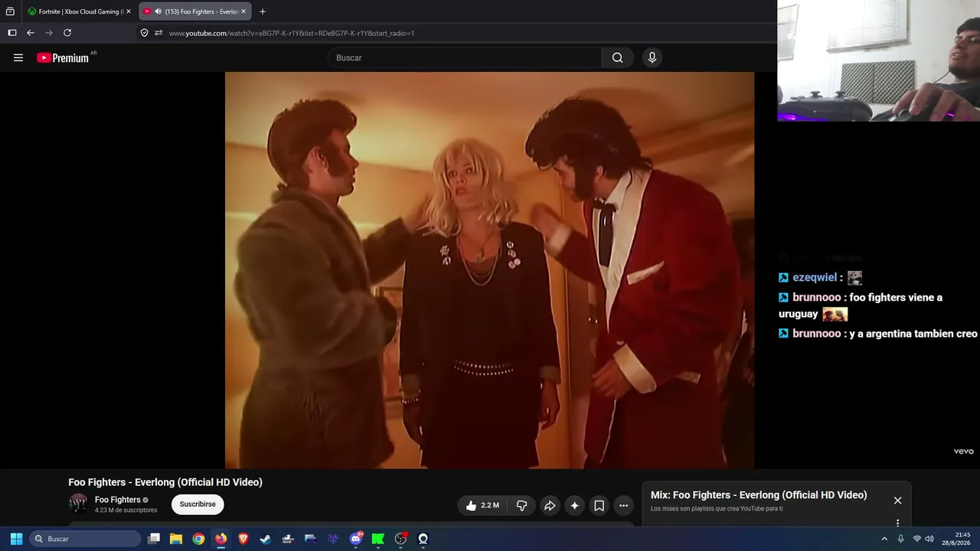Open Firefox View recent browsing button
The width and height of the screenshot is (980, 551).
click(x=10, y=11)
